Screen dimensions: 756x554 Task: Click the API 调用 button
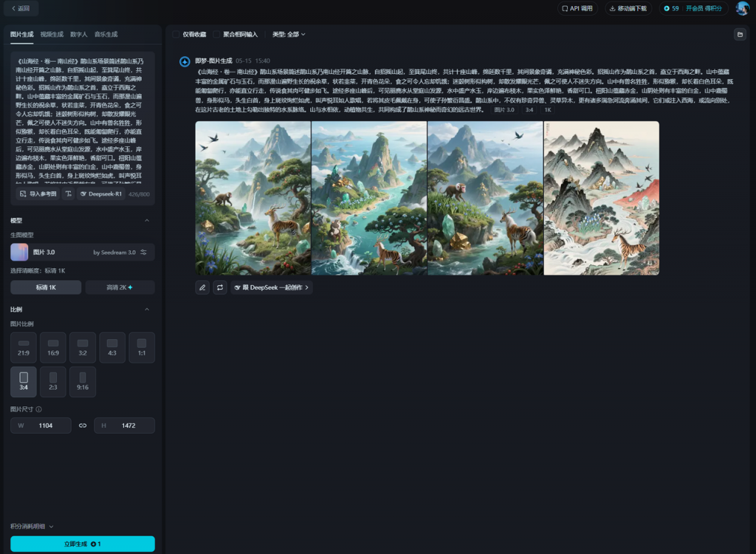(577, 8)
